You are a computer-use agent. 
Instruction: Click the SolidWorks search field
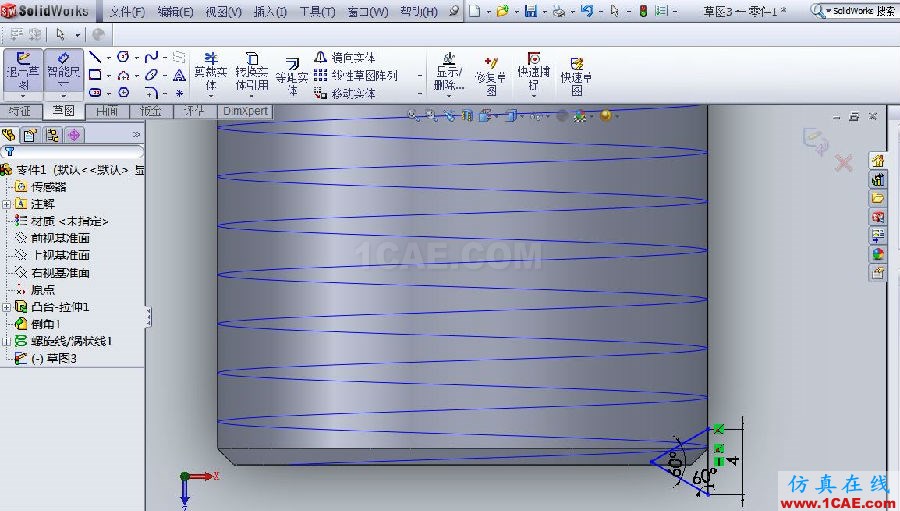(x=863, y=11)
